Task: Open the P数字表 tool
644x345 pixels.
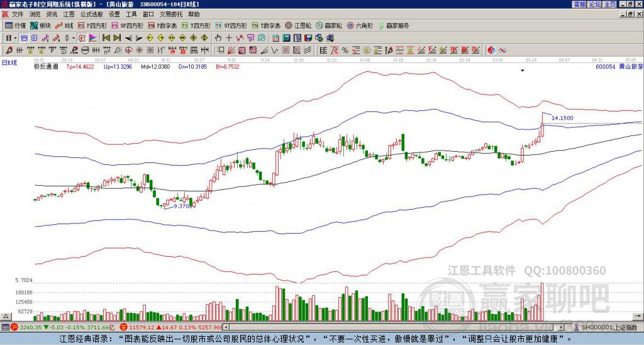Action: pos(162,26)
